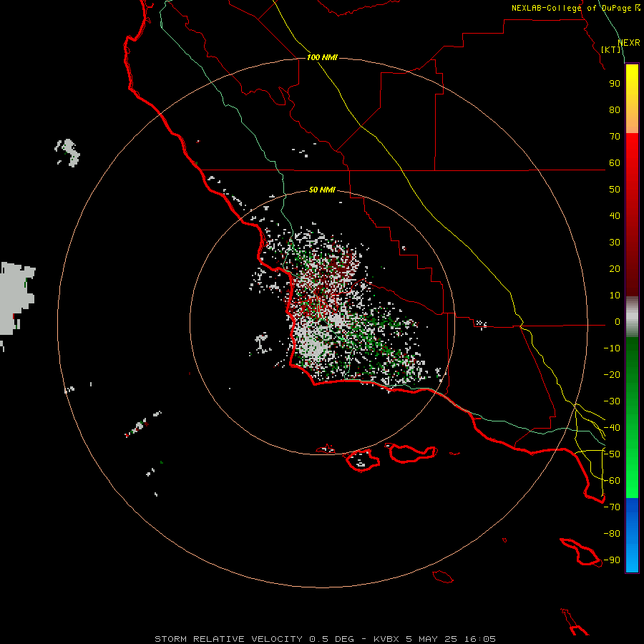Click the gray zero-velocity segment of color bar
The width and height of the screenshot is (644, 644).
[x=632, y=317]
